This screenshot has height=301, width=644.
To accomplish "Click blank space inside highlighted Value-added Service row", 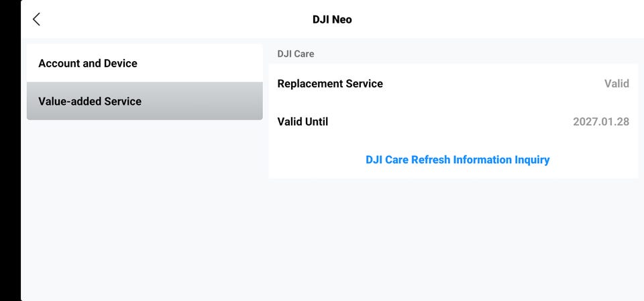I will pyautogui.click(x=203, y=101).
